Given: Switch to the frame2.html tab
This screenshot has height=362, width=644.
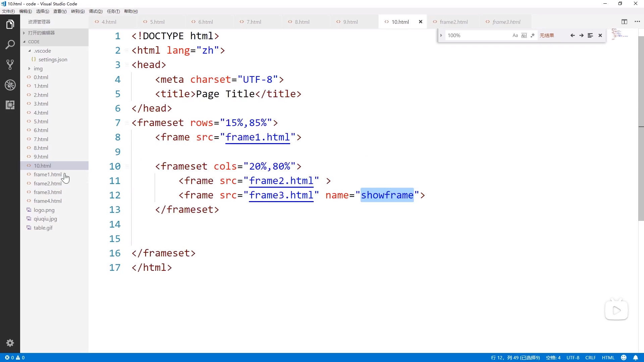Looking at the screenshot, I should tap(453, 22).
